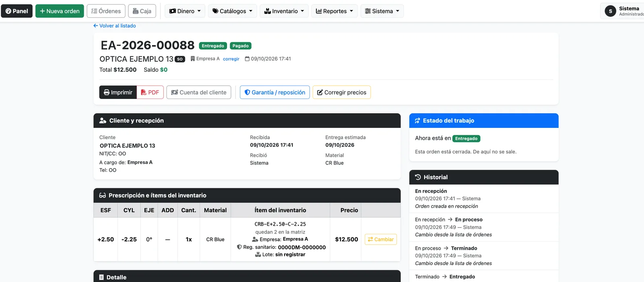Image resolution: width=644 pixels, height=282 pixels.
Task: Click the boxes icon on Inventario
Action: click(267, 11)
